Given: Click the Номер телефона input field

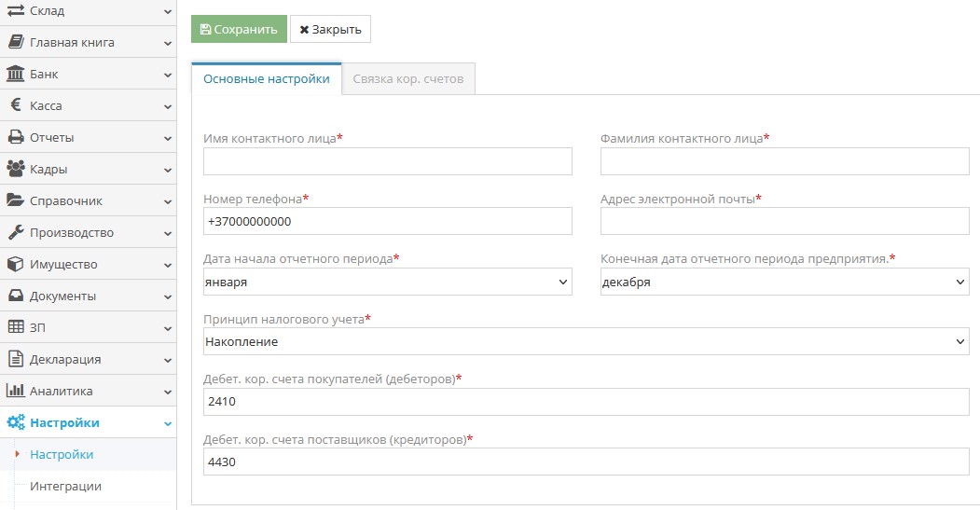Looking at the screenshot, I should pyautogui.click(x=387, y=221).
